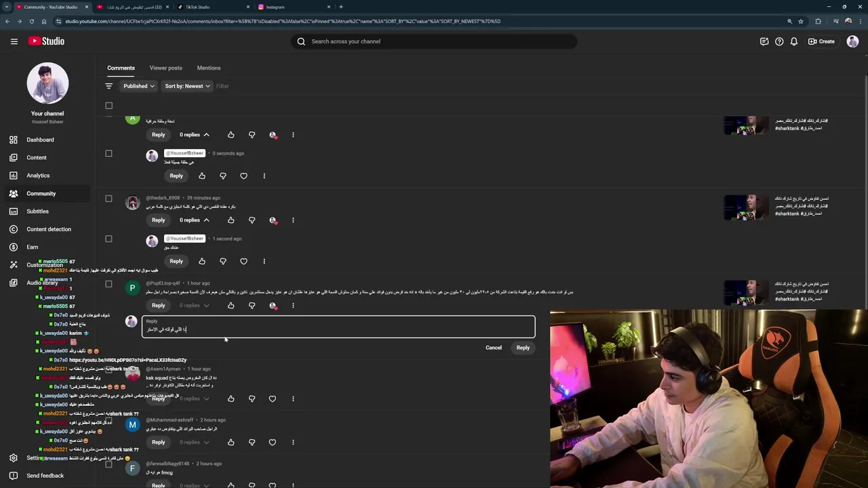This screenshot has width=868, height=488.
Task: Expand 0 replies under @Muhammad-ashraff comment
Action: click(x=195, y=442)
